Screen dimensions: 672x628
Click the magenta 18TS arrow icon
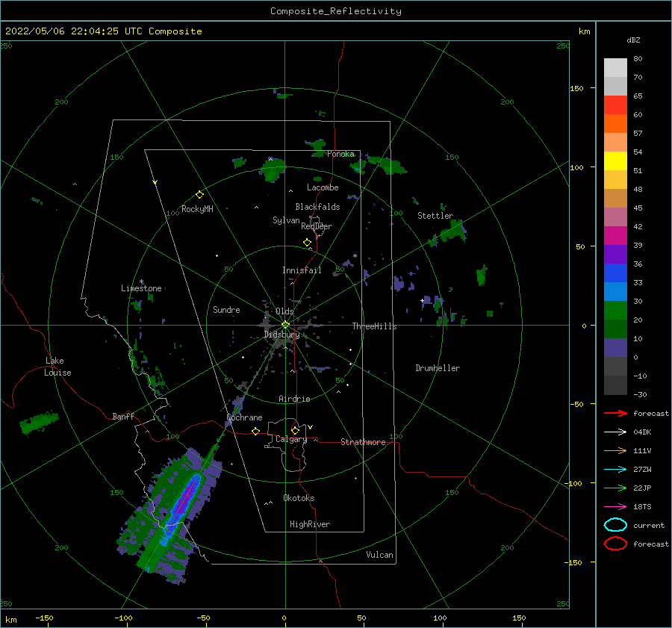point(615,507)
